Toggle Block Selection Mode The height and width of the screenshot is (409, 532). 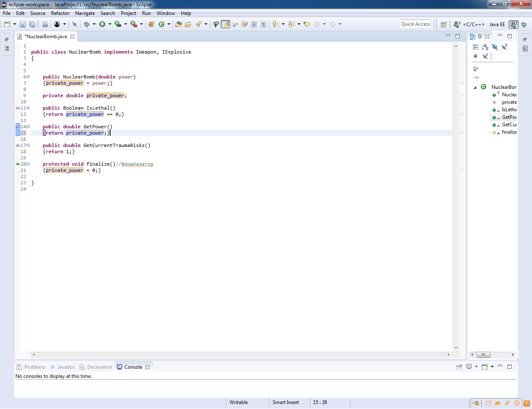(254, 24)
